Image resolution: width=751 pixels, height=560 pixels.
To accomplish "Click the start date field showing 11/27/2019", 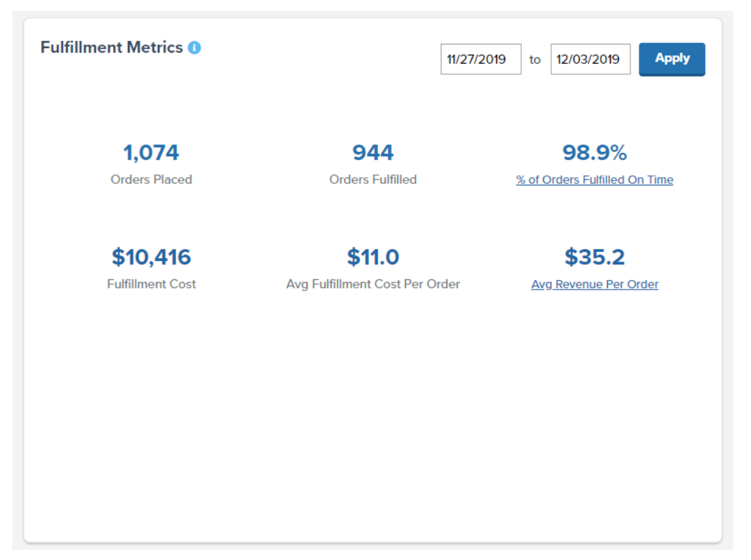I will click(x=481, y=60).
